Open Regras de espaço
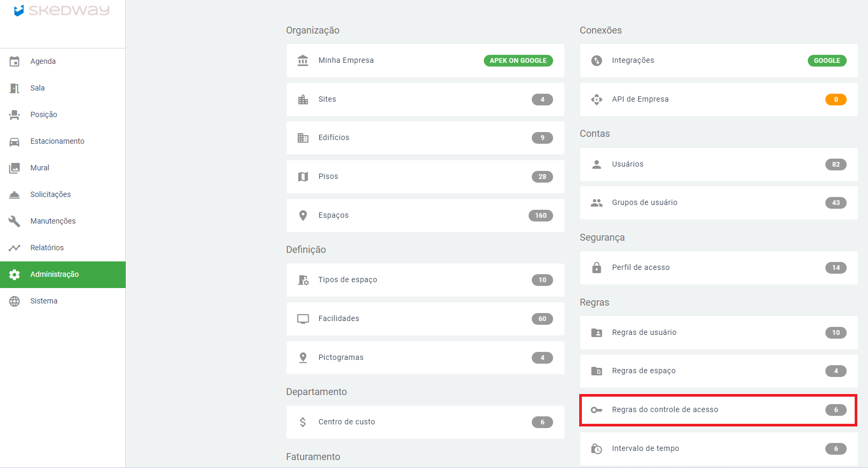 (x=718, y=371)
